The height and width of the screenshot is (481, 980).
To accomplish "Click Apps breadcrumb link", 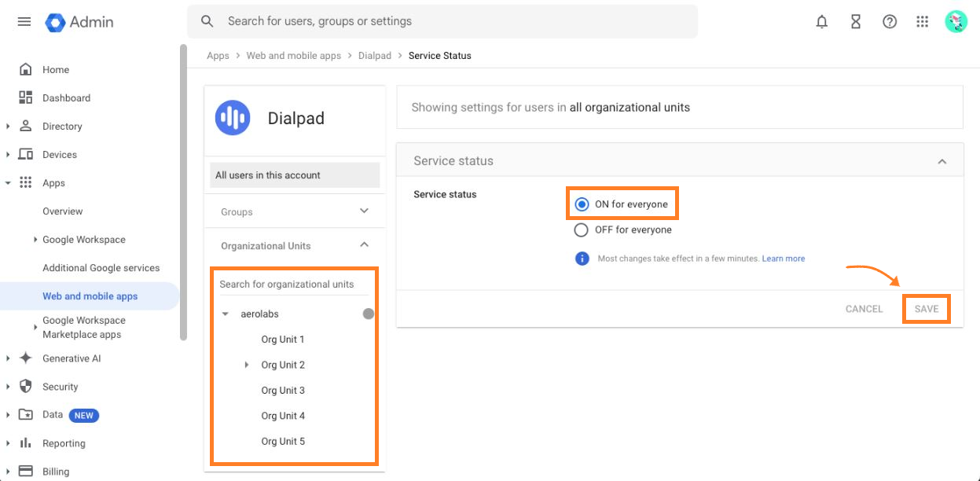I will click(x=218, y=56).
